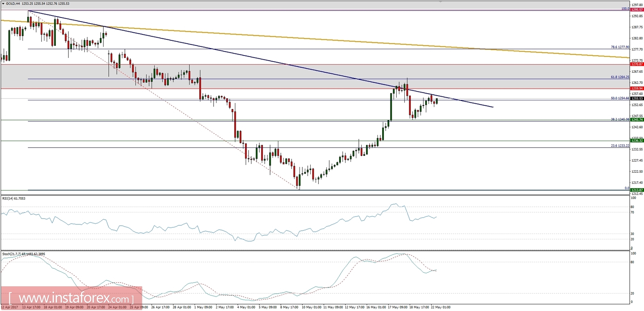644x311 pixels.
Task: Click the 1282.80 price axis value
Action: pos(637,38)
